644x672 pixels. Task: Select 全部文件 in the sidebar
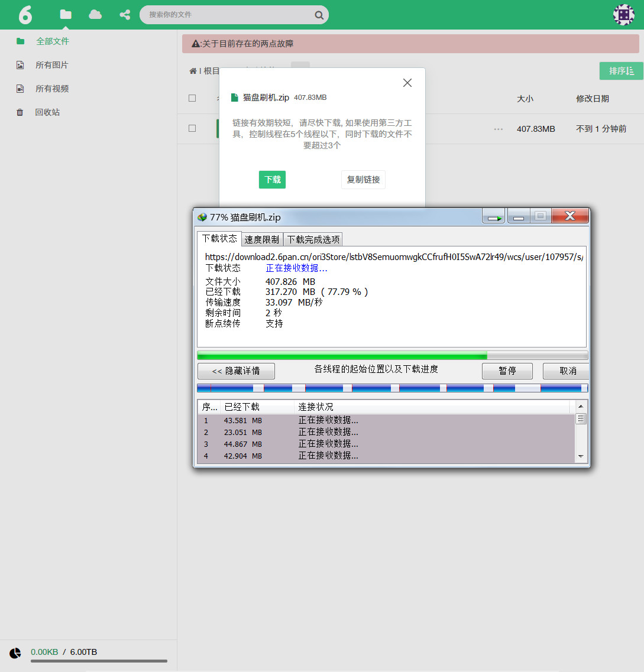52,41
